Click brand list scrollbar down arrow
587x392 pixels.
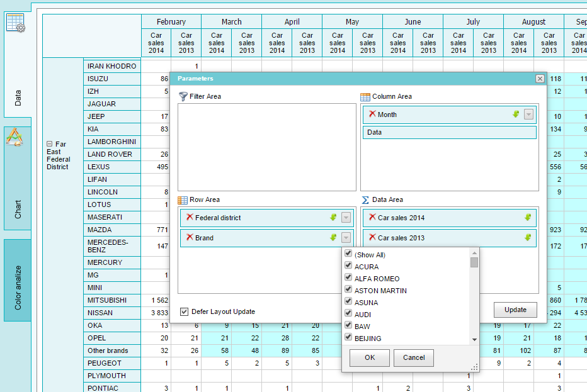(x=474, y=340)
